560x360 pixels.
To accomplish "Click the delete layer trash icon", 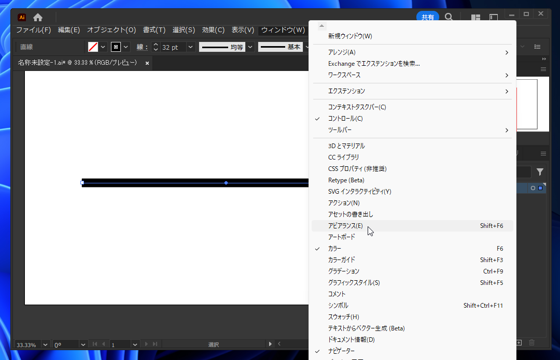I will click(x=532, y=343).
